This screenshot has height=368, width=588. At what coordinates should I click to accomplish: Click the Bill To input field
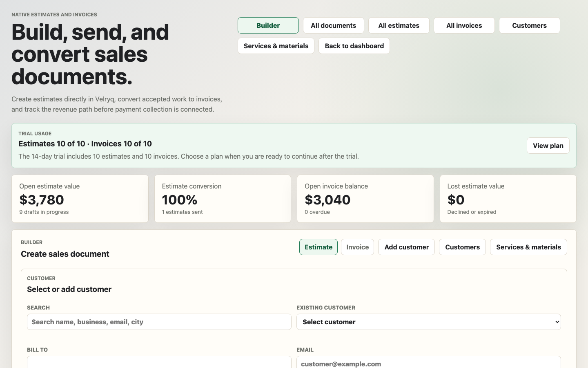[159, 362]
